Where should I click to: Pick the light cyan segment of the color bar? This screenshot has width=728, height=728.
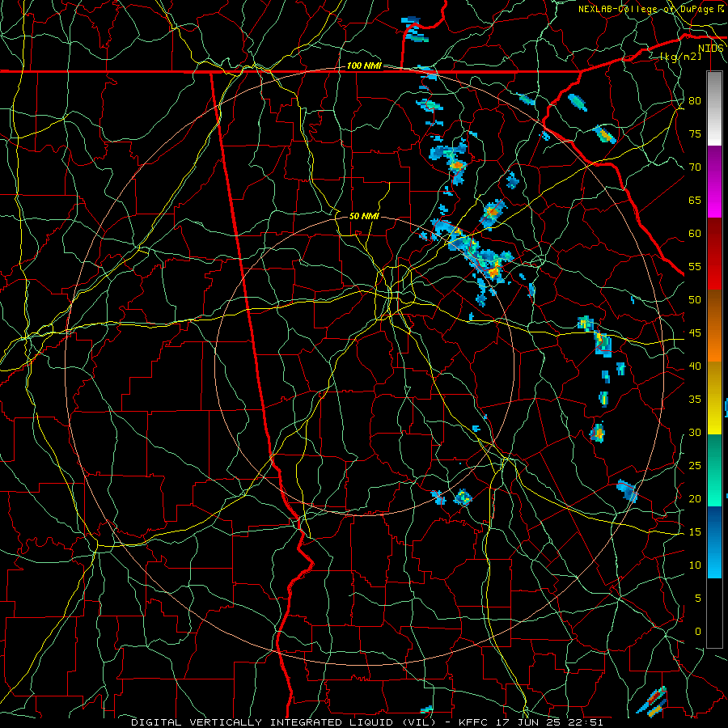coord(714,561)
